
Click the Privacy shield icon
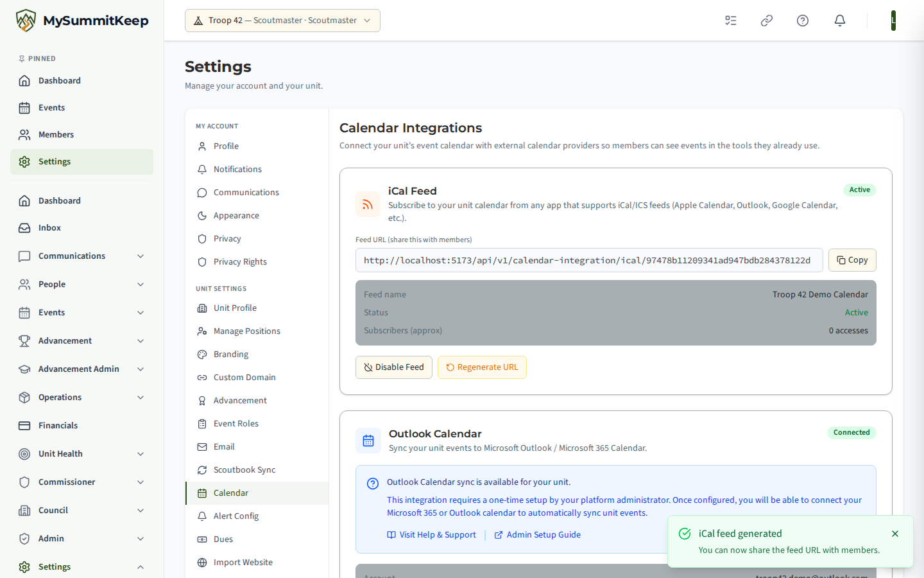tap(202, 239)
